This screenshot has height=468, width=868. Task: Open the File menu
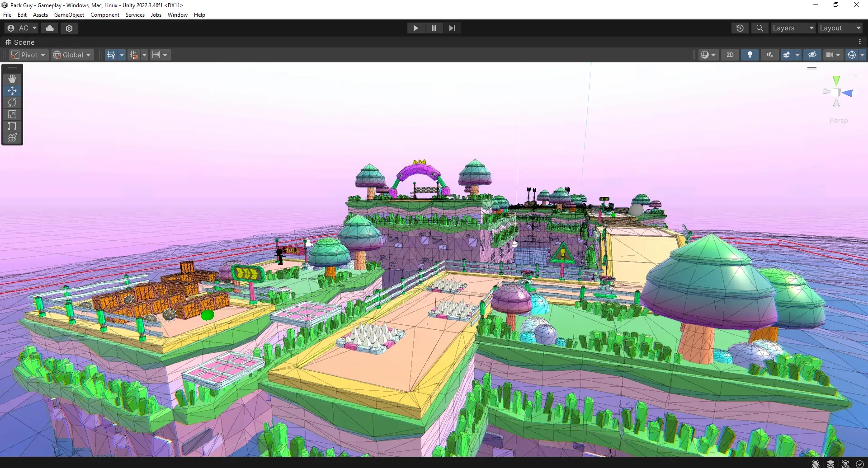(7, 15)
